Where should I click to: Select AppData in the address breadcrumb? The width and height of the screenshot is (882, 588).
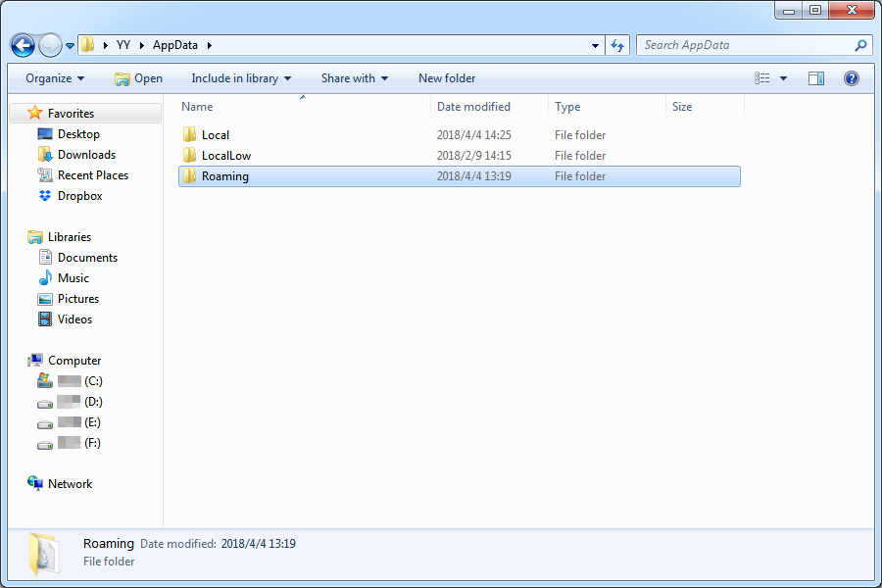(175, 45)
